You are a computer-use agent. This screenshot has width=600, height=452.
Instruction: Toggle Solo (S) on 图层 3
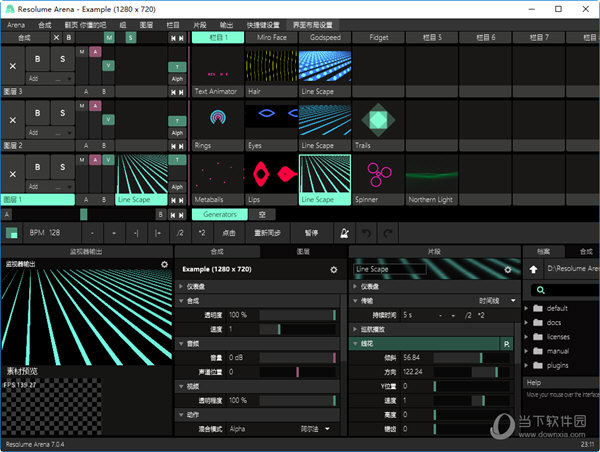(x=60, y=59)
